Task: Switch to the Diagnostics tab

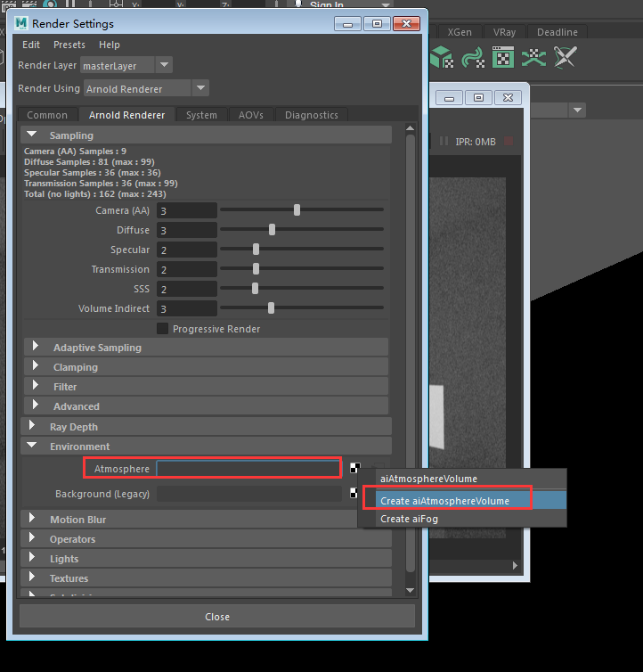Action: coord(312,115)
